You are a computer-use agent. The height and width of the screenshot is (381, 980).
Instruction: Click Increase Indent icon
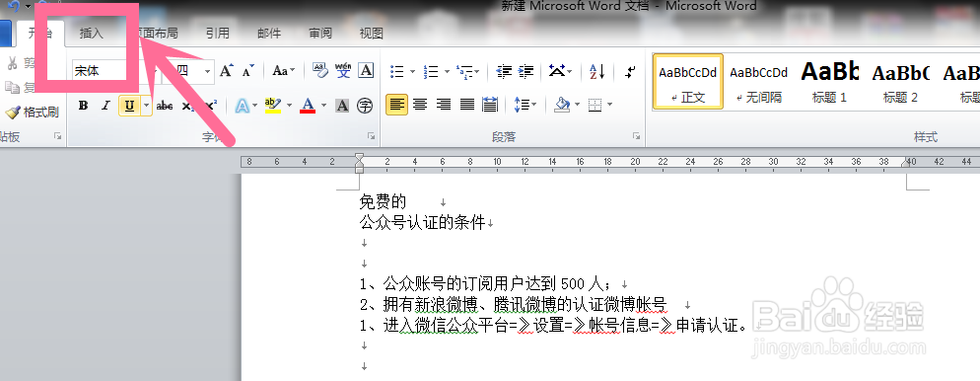click(526, 71)
